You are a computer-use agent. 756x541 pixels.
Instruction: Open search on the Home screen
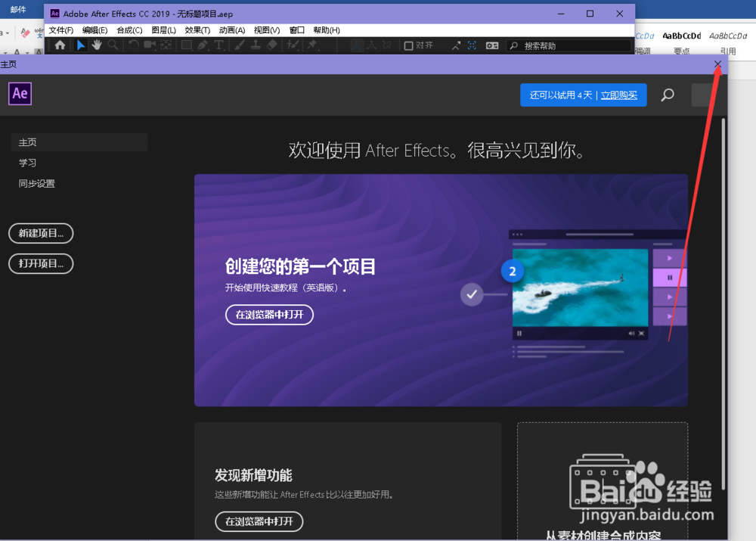[667, 95]
